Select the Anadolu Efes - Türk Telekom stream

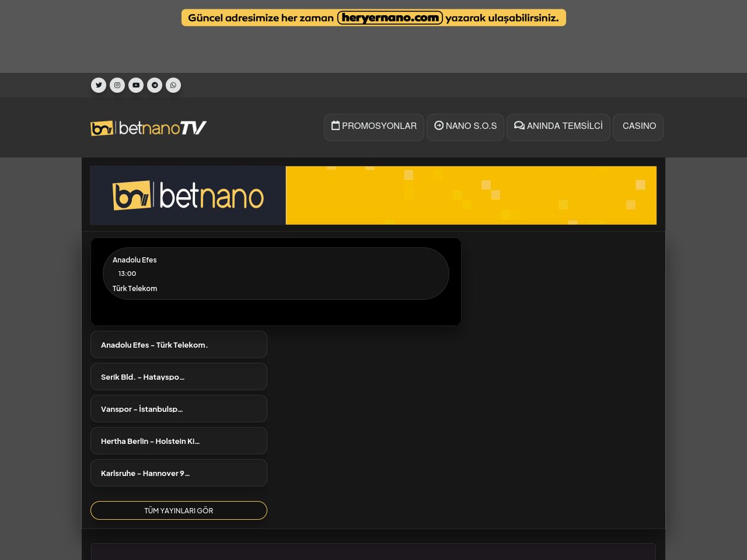point(179,345)
